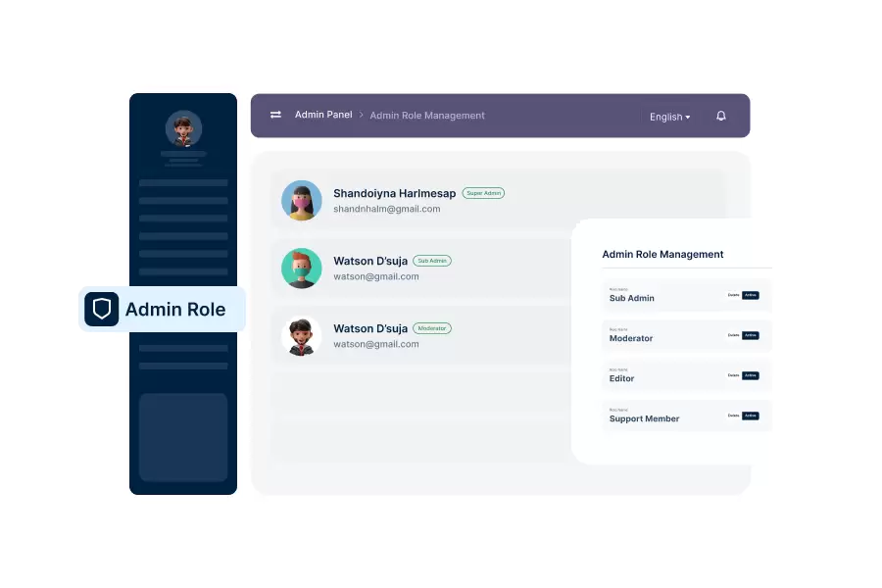
Task: Click the Super Admin badge
Action: point(483,193)
